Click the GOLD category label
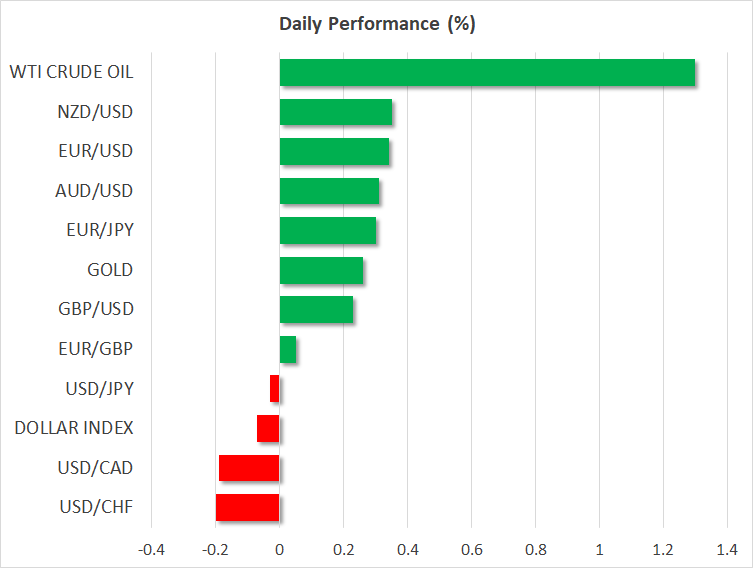 pos(110,270)
